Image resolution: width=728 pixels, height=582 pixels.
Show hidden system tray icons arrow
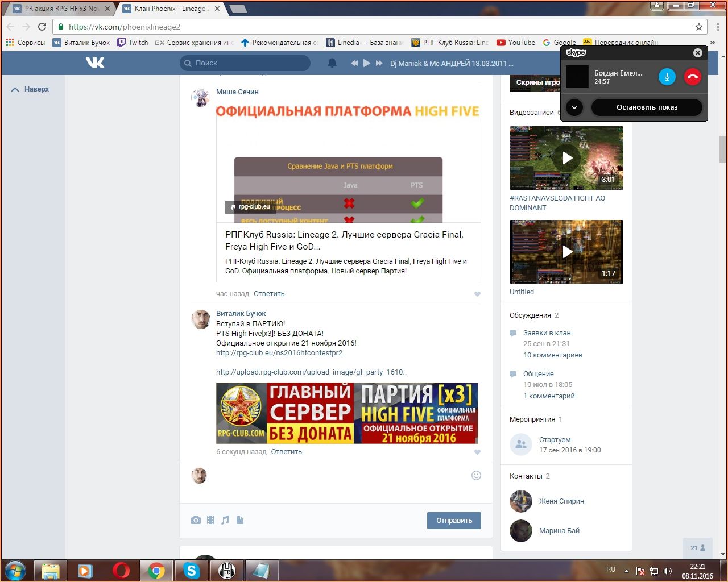tap(627, 571)
